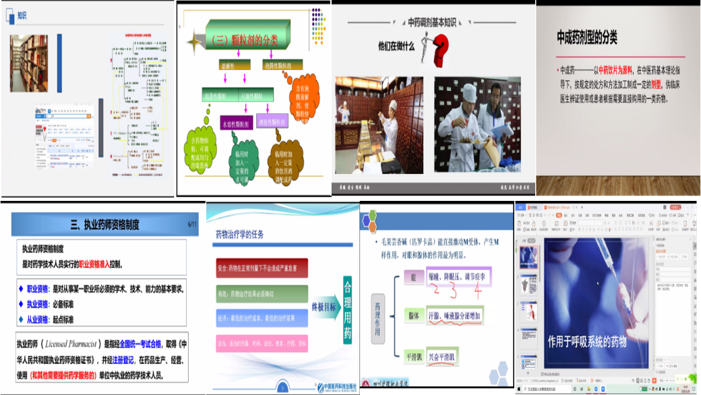Select the bookshelf photo on the first slide

pyautogui.click(x=29, y=63)
